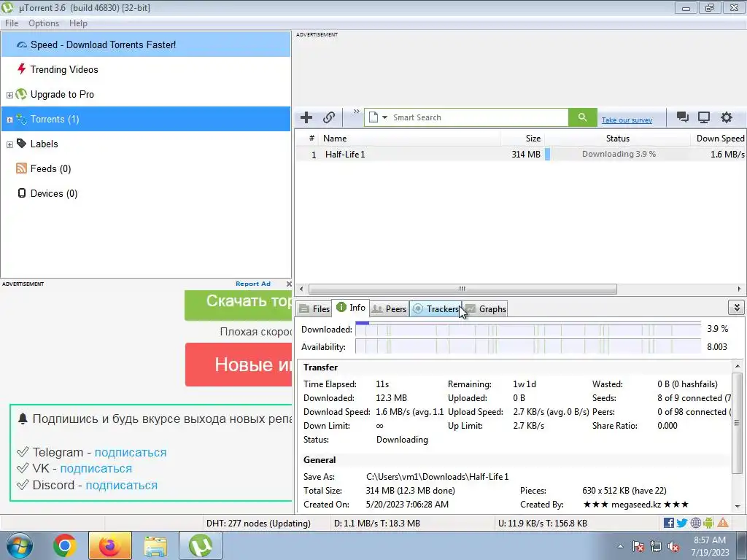Click in the Smart Search input field
The image size is (747, 560).
(x=479, y=117)
